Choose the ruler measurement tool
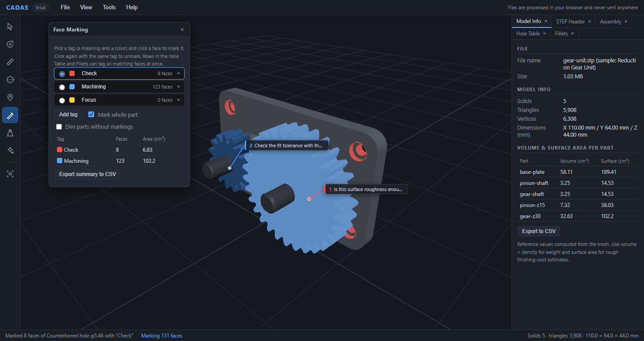644x341 pixels. (x=10, y=62)
